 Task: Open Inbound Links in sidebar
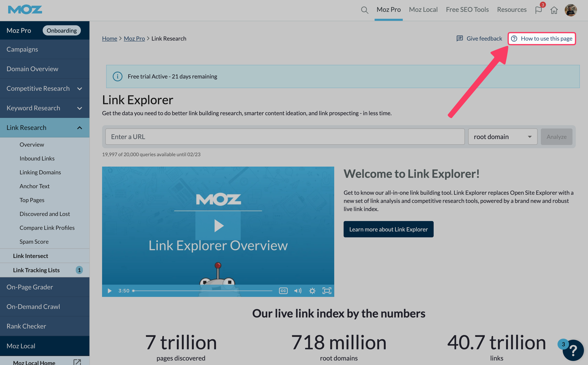tap(37, 158)
